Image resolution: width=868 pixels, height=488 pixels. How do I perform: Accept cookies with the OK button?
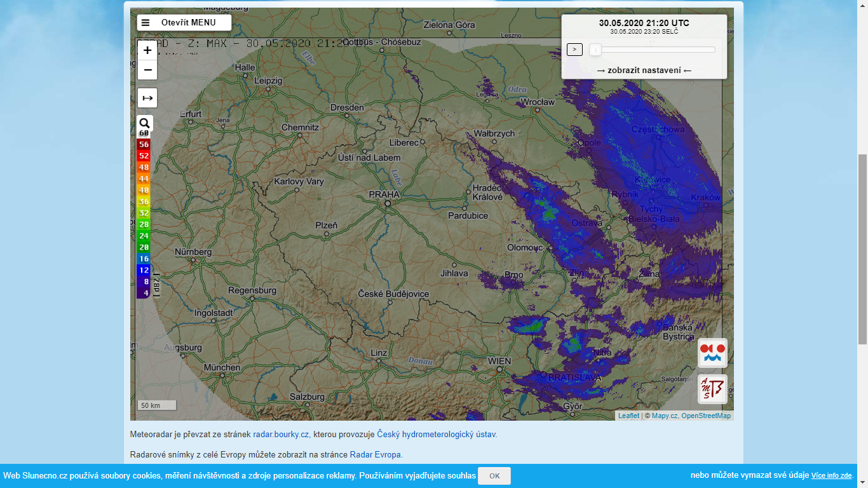coord(494,476)
